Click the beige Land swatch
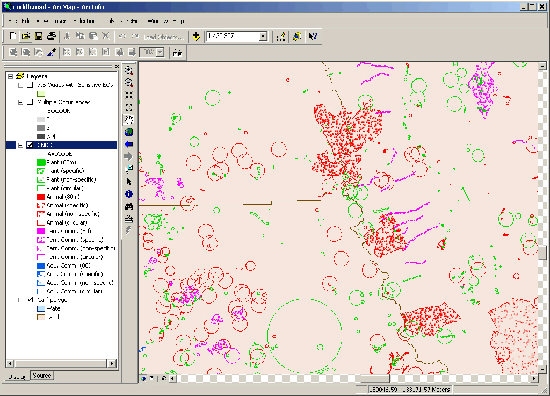 click(x=41, y=317)
